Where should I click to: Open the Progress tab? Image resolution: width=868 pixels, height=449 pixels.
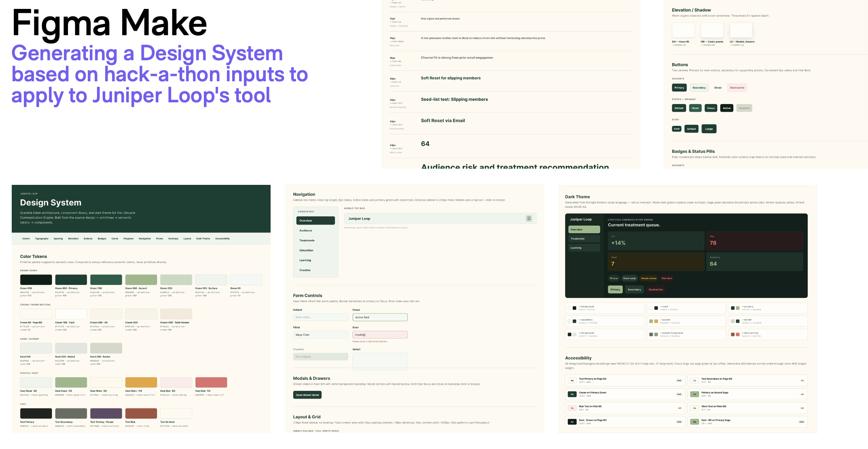(128, 239)
